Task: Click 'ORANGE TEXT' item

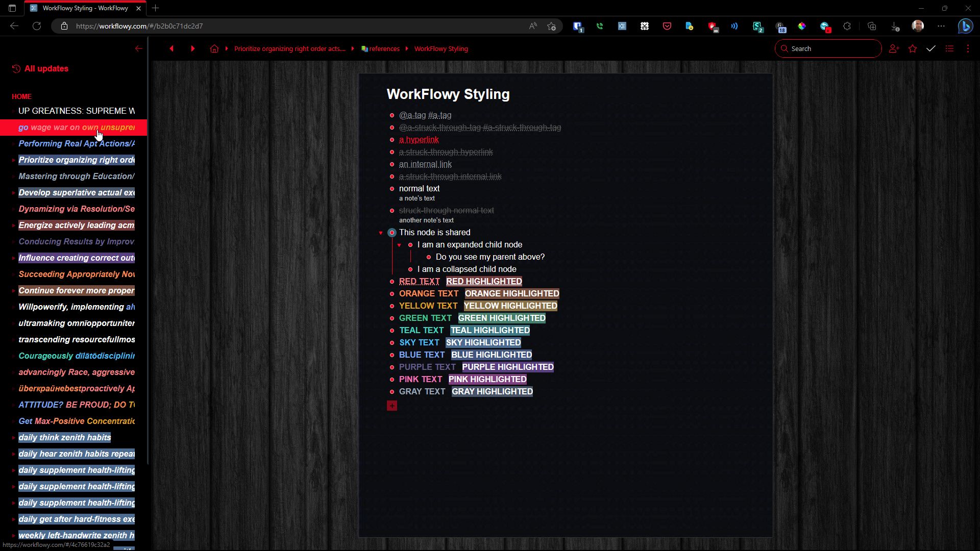Action: click(429, 293)
